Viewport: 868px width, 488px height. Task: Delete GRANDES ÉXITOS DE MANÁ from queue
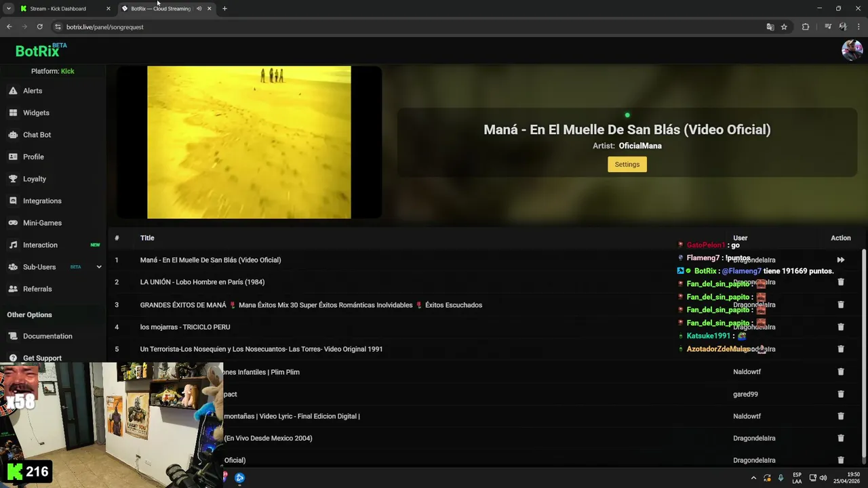point(840,305)
